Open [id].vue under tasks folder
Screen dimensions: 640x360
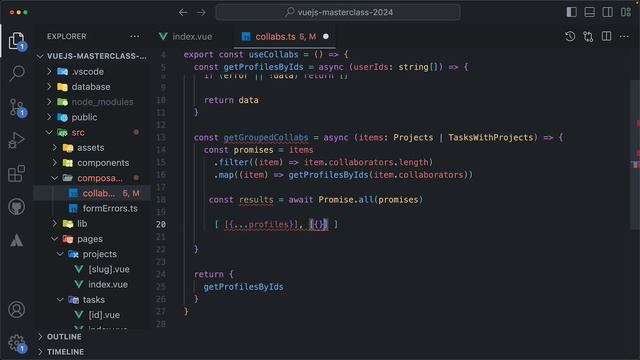pos(92,315)
